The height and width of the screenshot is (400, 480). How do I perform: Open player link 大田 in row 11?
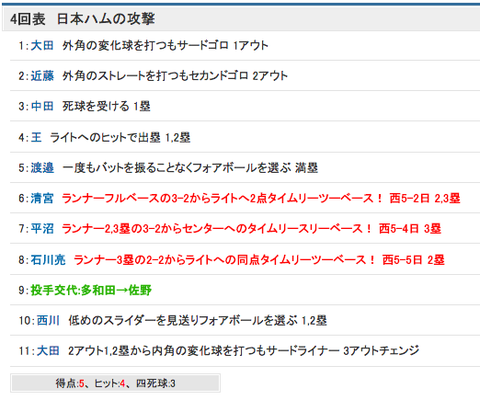pyautogui.click(x=48, y=351)
